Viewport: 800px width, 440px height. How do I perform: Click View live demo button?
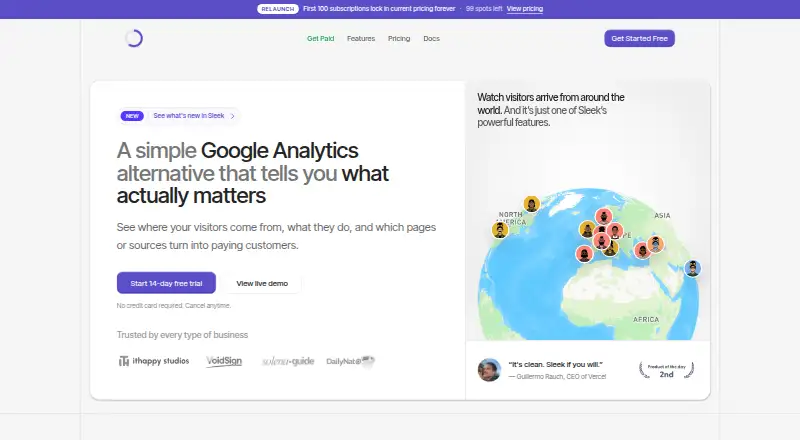(262, 283)
